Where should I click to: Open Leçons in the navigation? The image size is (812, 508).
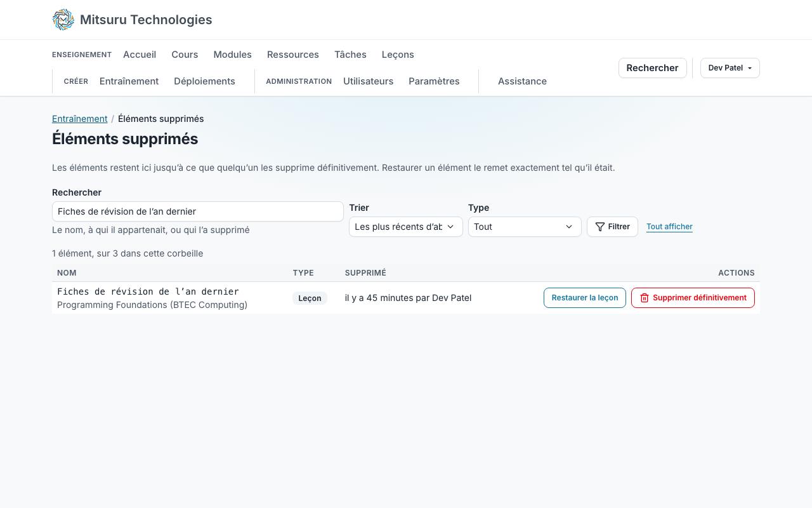398,55
